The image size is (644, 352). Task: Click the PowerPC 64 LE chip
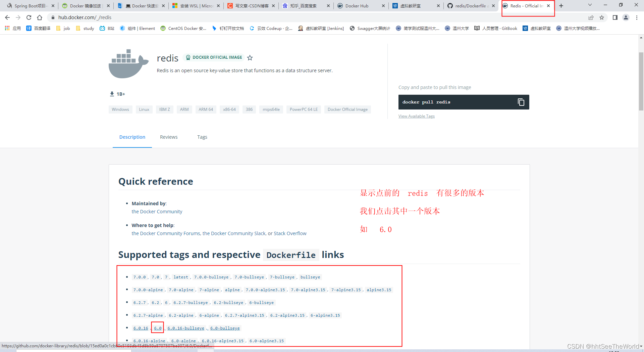pos(304,109)
